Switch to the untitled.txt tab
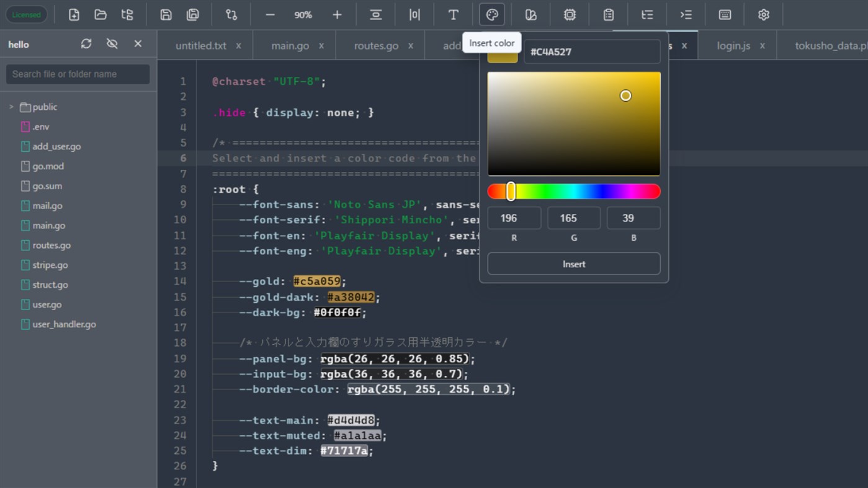The height and width of the screenshot is (488, 868). point(200,46)
